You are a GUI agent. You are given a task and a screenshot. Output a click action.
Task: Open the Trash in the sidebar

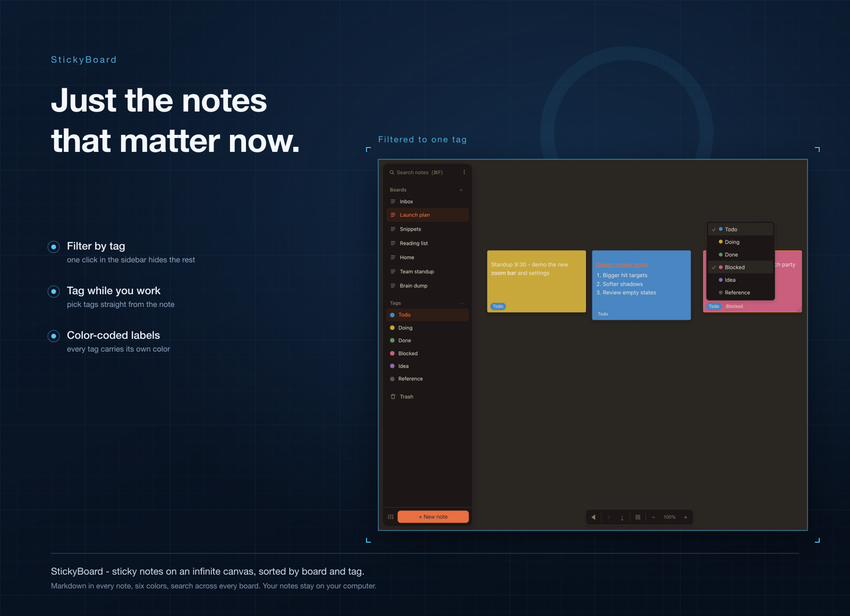427,397
